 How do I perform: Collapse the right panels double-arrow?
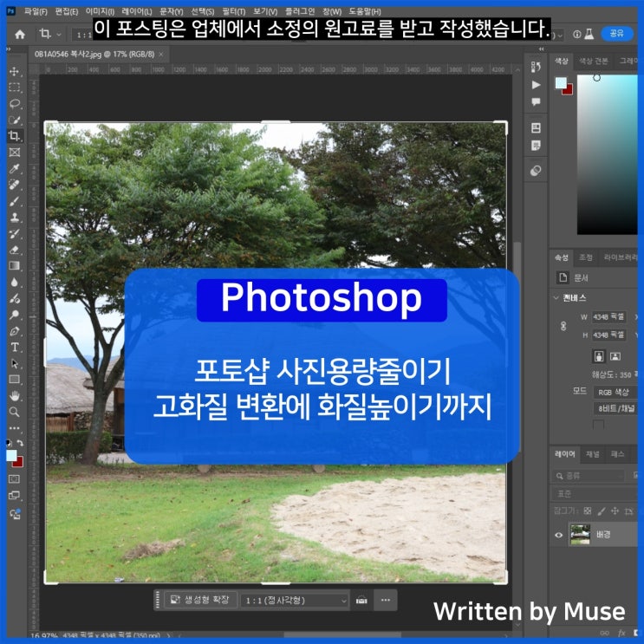pyautogui.click(x=542, y=49)
